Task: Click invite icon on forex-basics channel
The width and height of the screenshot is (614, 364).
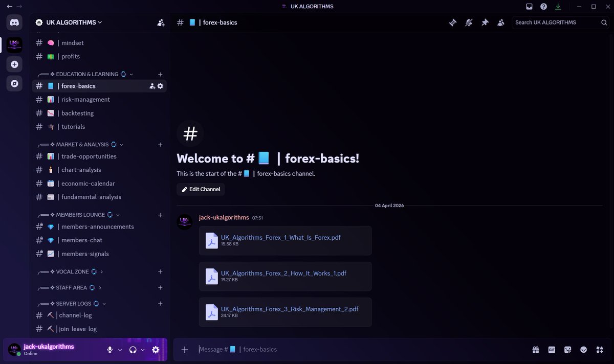Action: click(x=152, y=86)
